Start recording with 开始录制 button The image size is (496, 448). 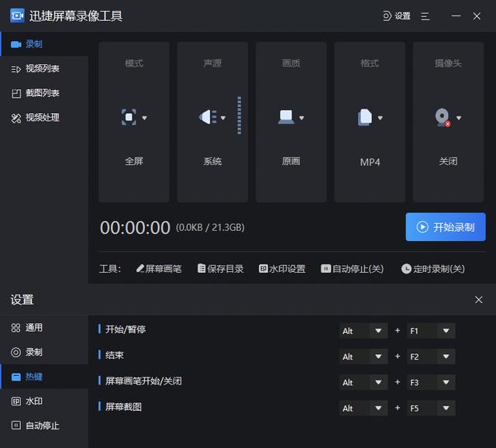[x=446, y=227]
